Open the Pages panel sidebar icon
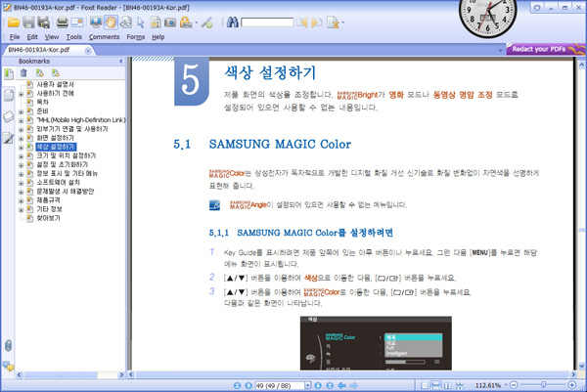This screenshot has width=587, height=392. 8,95
